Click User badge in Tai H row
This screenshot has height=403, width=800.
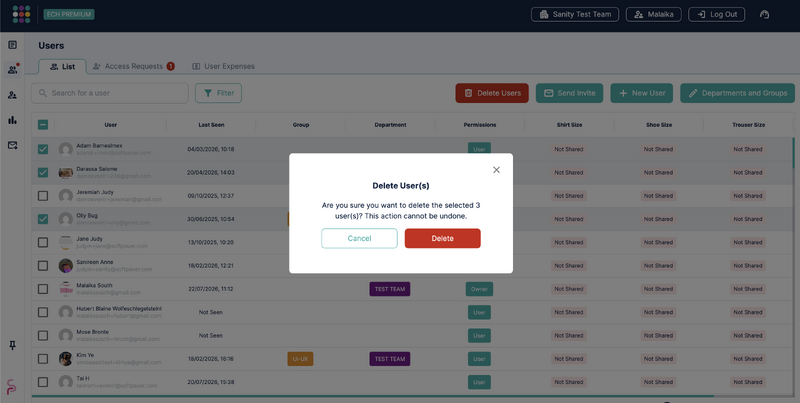tap(479, 382)
